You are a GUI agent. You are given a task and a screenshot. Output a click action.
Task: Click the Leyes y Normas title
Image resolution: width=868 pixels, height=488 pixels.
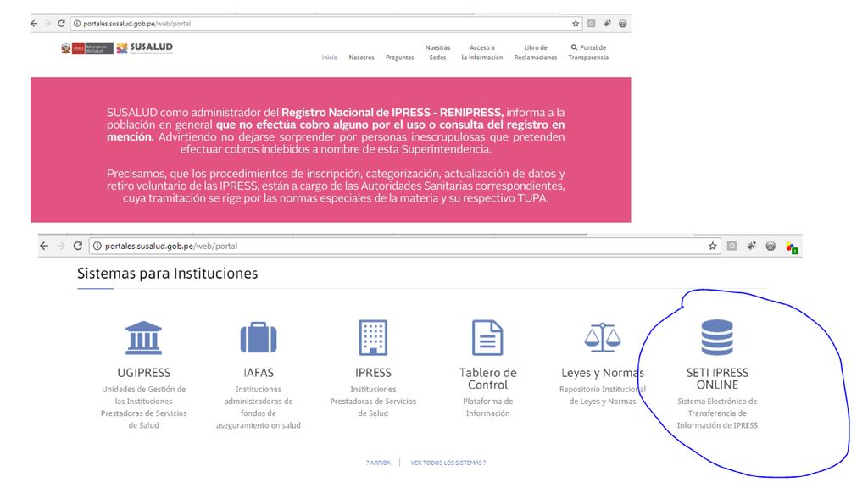tap(603, 373)
